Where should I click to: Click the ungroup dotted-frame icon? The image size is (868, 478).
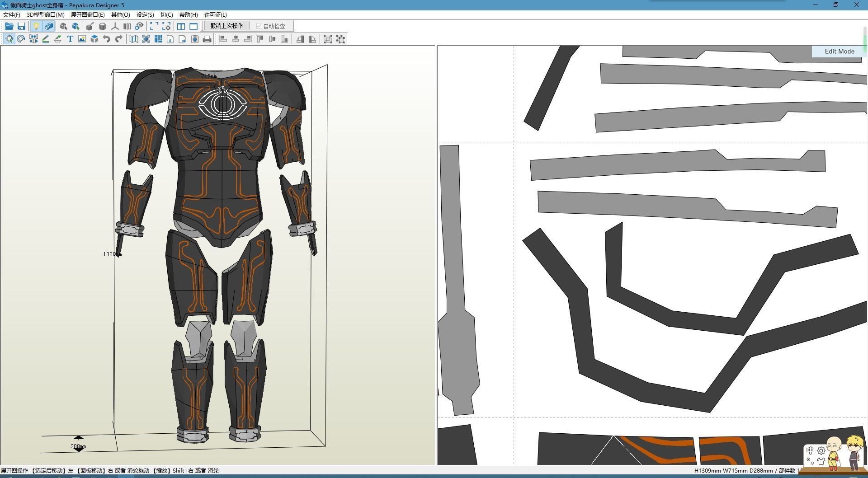(x=341, y=39)
